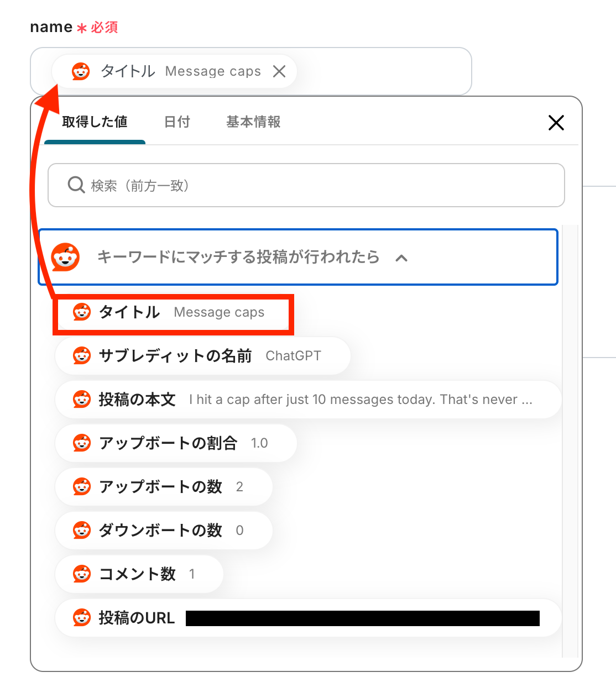Click the large Reddit icon in section header
Image resolution: width=616 pixels, height=693 pixels.
click(x=65, y=257)
